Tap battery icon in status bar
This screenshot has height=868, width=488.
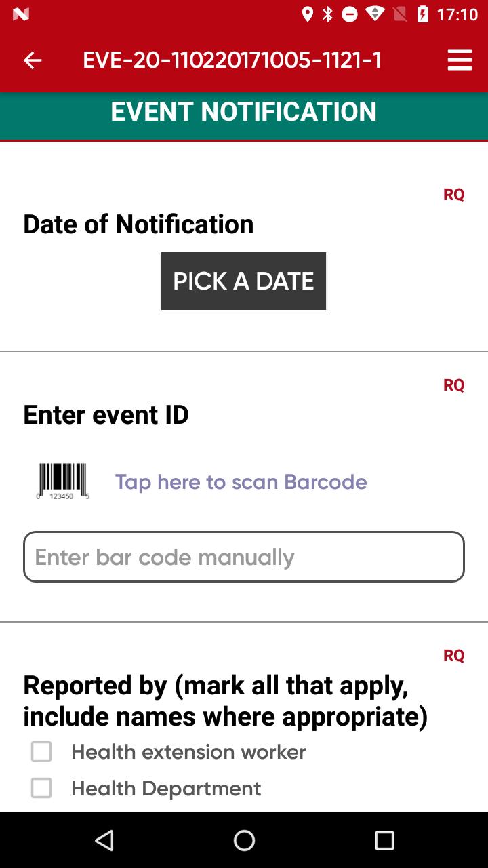point(423,14)
